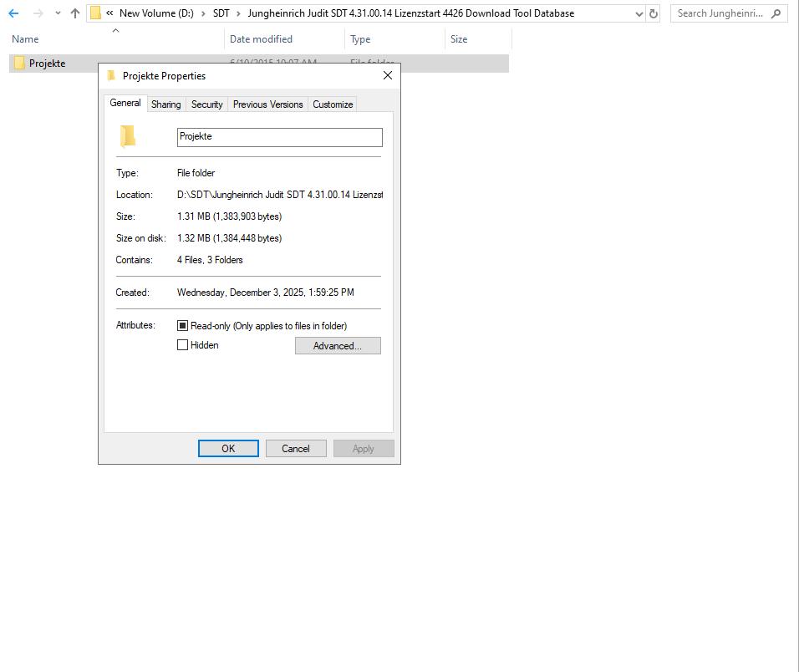Expand hidden breadcrumb path chevrons

coord(109,13)
